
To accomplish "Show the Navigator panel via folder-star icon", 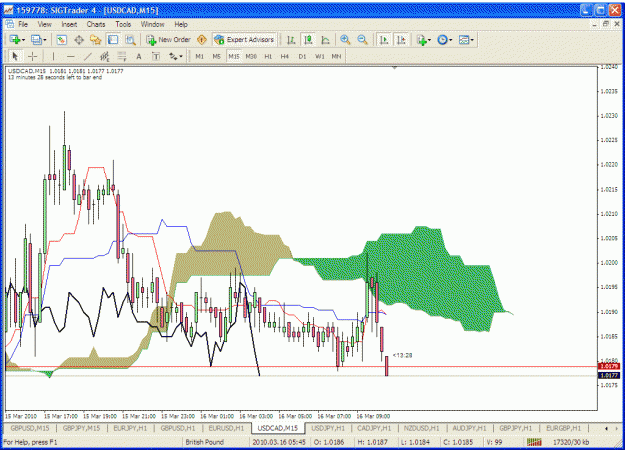I will [x=96, y=40].
